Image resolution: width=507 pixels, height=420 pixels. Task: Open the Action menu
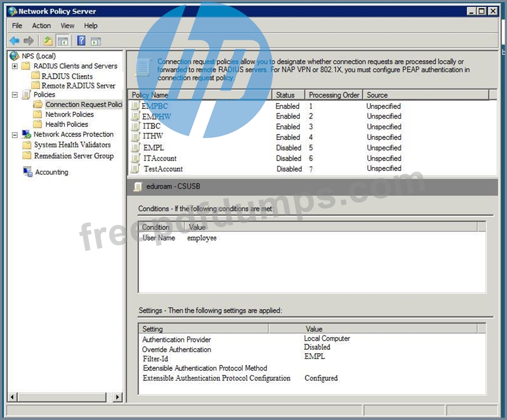[41, 25]
